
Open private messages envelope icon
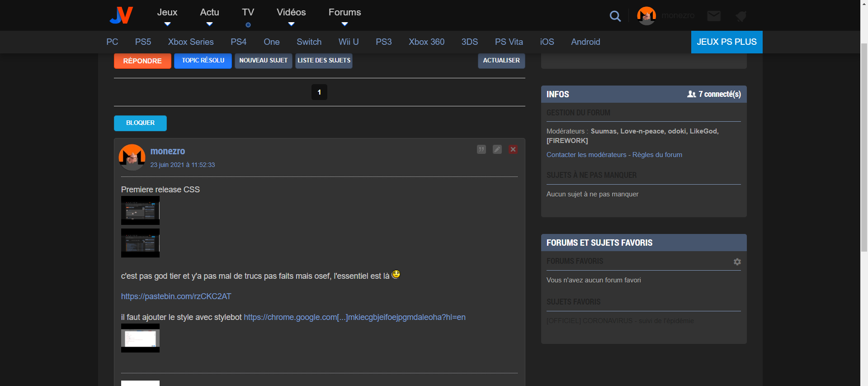pos(714,16)
